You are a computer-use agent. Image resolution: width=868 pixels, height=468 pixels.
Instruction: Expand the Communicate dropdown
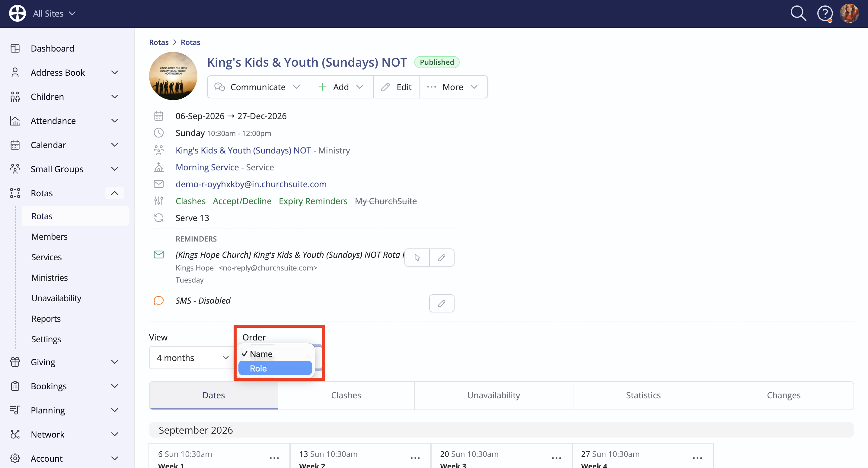coord(258,87)
